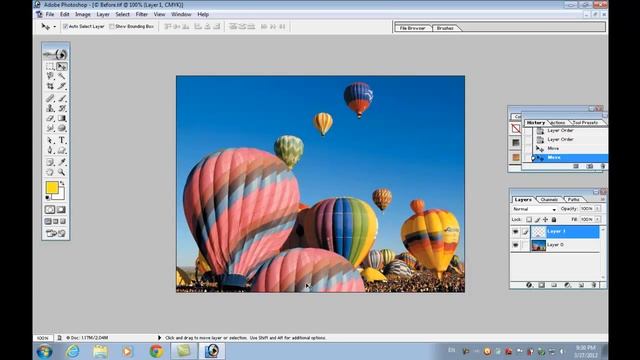Open the File Browser tab
Image resolution: width=640 pixels, height=360 pixels.
tap(412, 28)
